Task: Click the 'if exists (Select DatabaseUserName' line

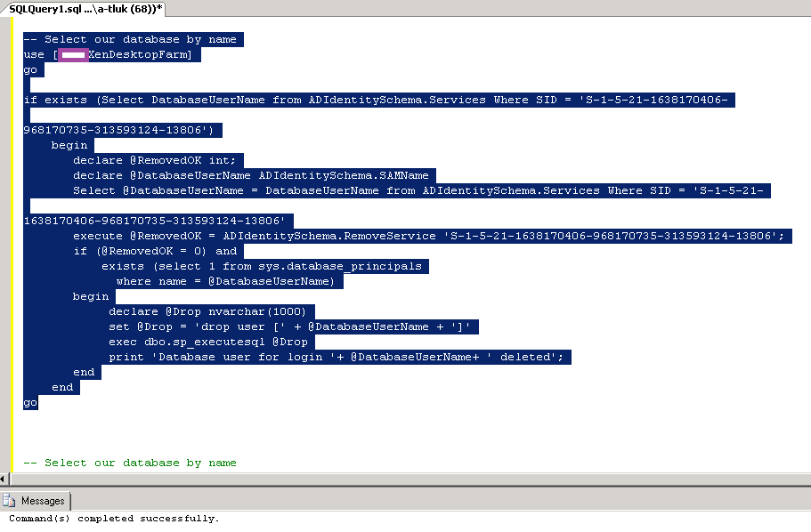Action: 376,100
